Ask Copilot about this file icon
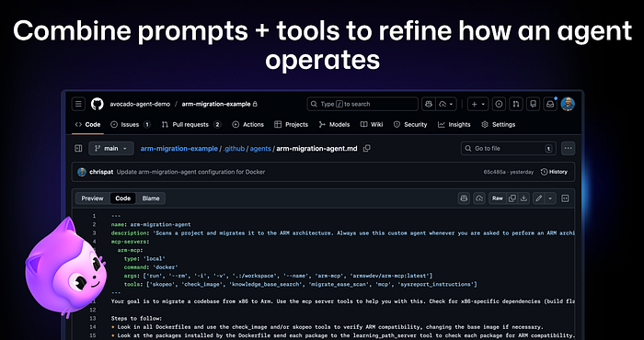The height and width of the screenshot is (340, 644). tap(464, 198)
